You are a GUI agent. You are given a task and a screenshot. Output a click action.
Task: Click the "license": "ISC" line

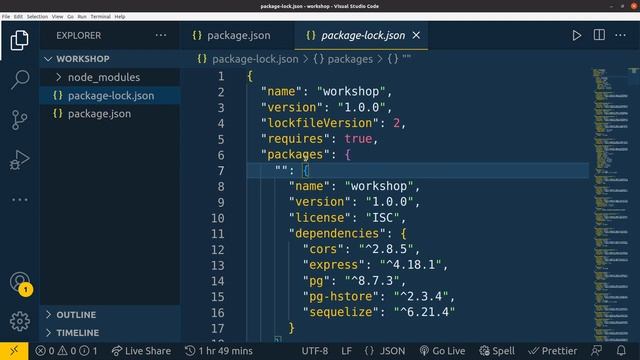[347, 218]
